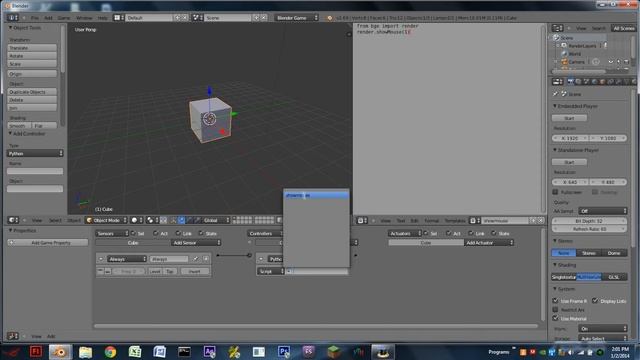
Task: Open the scene browse icon
Action: (x=198, y=18)
